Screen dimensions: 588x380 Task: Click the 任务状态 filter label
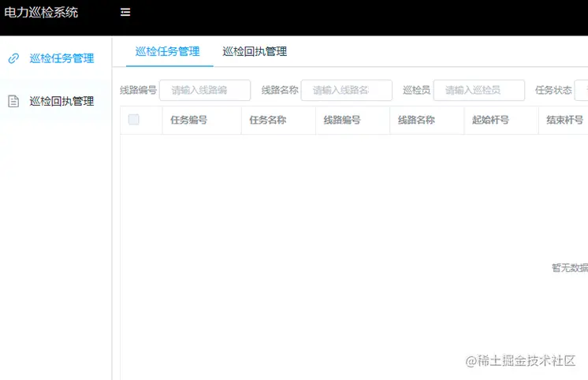coord(553,90)
